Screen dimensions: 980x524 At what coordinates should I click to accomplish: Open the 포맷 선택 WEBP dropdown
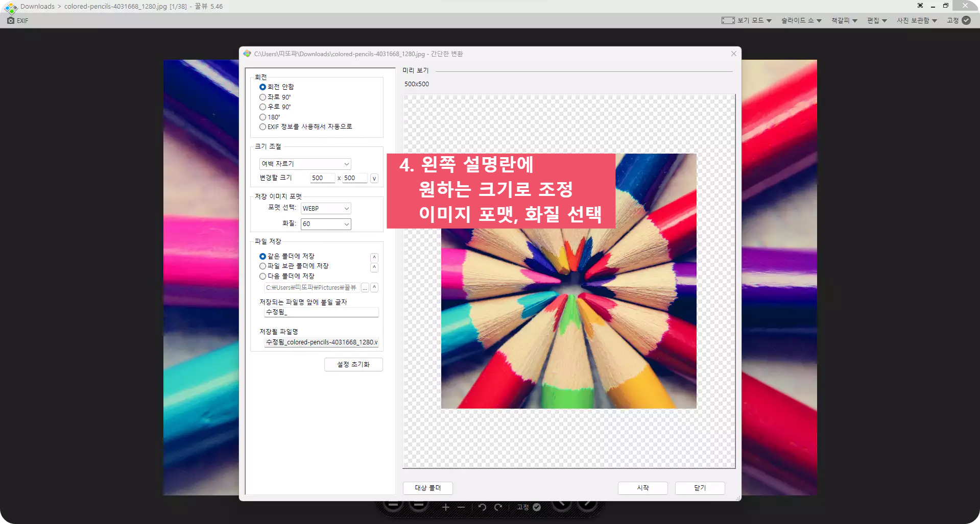[325, 208]
